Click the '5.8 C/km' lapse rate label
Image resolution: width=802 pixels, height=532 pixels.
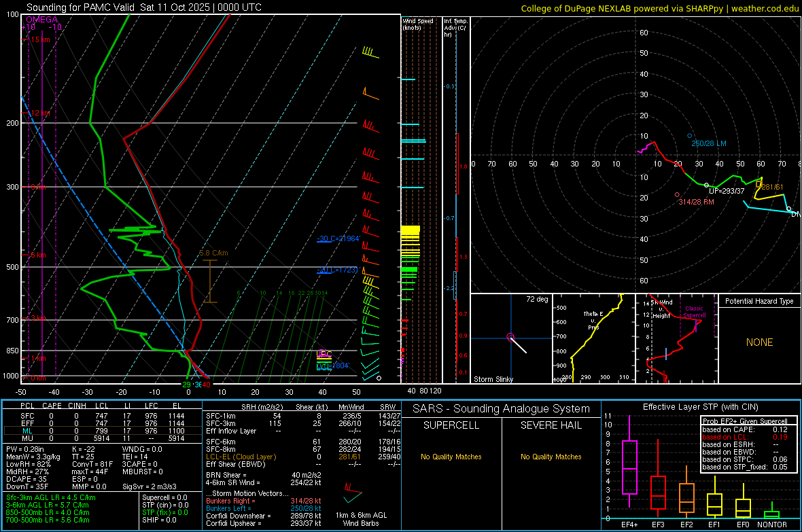point(213,253)
